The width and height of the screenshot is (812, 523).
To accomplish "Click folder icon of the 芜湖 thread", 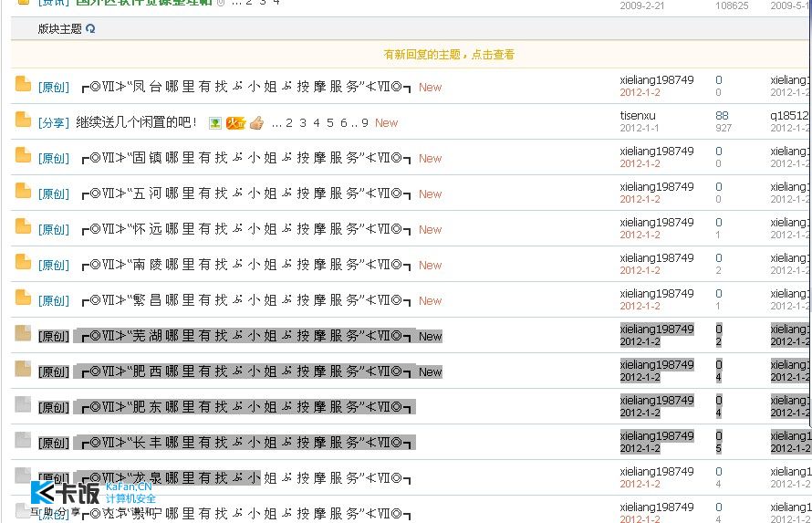I will (23, 333).
